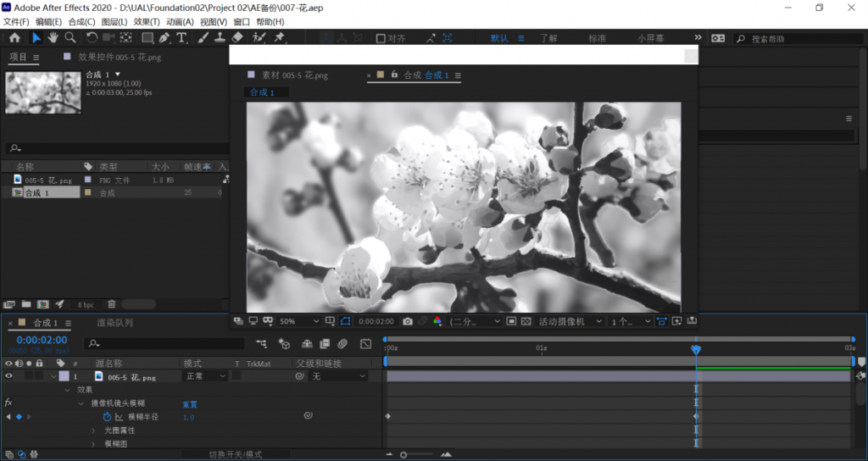Open the 编辑(E) menu
Image resolution: width=868 pixels, height=461 pixels.
[x=48, y=21]
